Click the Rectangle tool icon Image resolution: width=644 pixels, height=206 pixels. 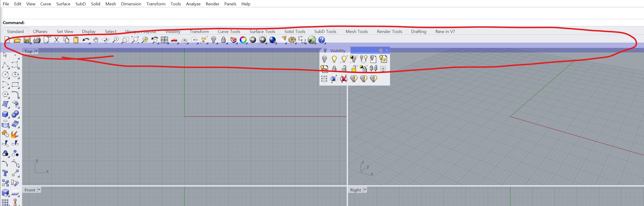(15, 85)
